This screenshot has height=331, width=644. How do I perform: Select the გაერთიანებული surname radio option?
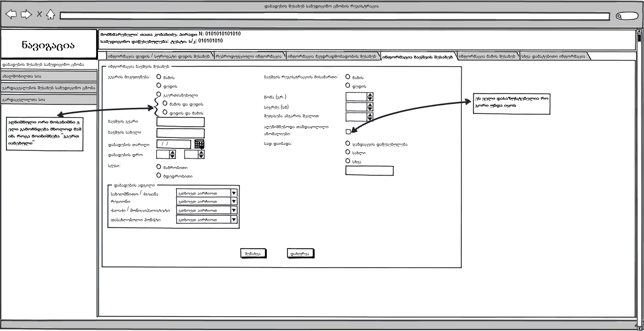(x=159, y=94)
